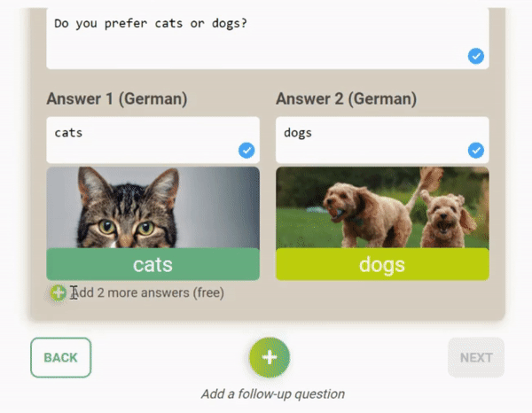Select the cat photo thumbnail

[153, 207]
